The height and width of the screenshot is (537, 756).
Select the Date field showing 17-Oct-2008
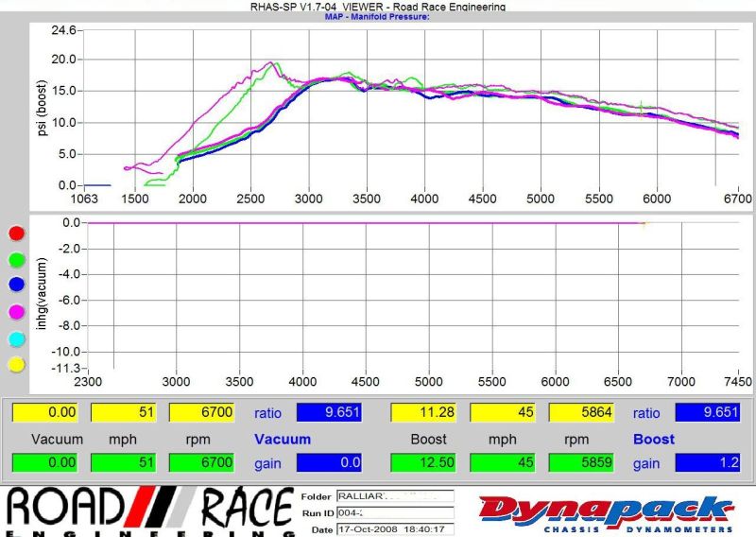395,528
